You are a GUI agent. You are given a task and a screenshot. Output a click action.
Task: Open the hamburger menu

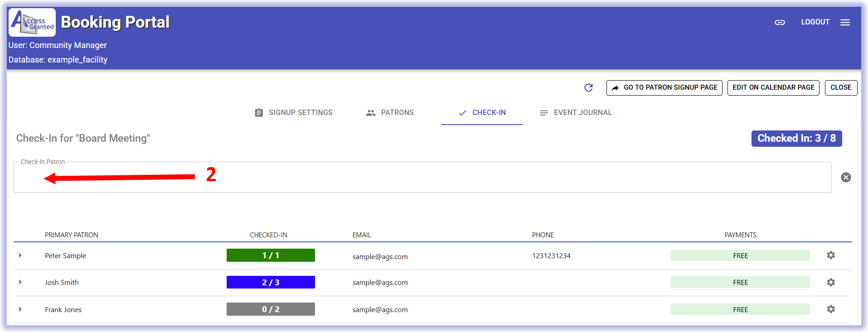[x=845, y=22]
